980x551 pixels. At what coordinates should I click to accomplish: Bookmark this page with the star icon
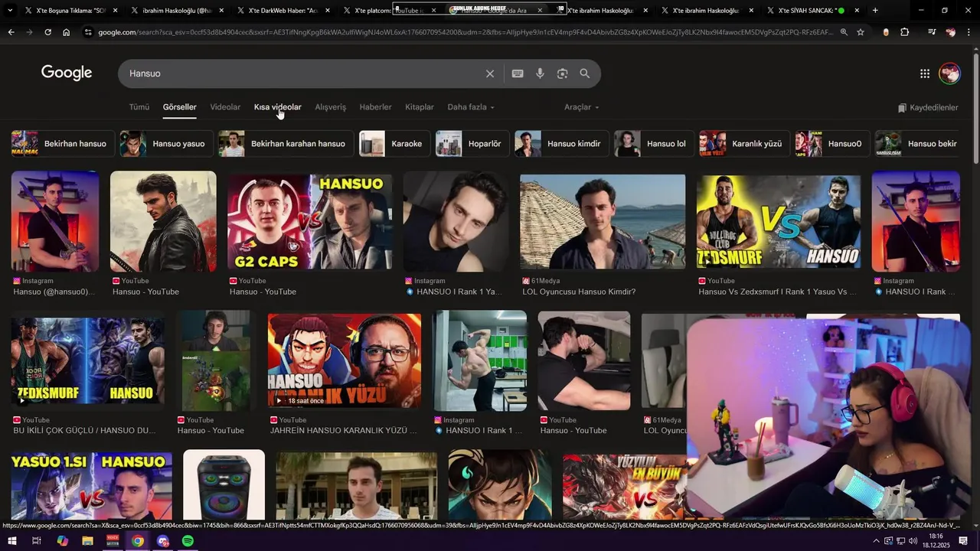pyautogui.click(x=861, y=32)
